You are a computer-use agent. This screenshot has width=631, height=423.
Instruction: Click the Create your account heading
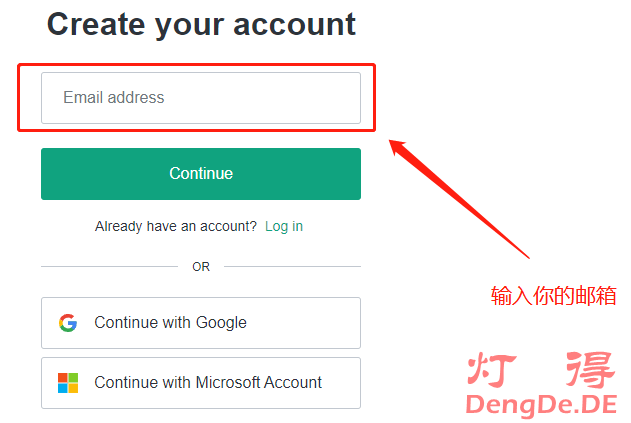click(x=201, y=24)
